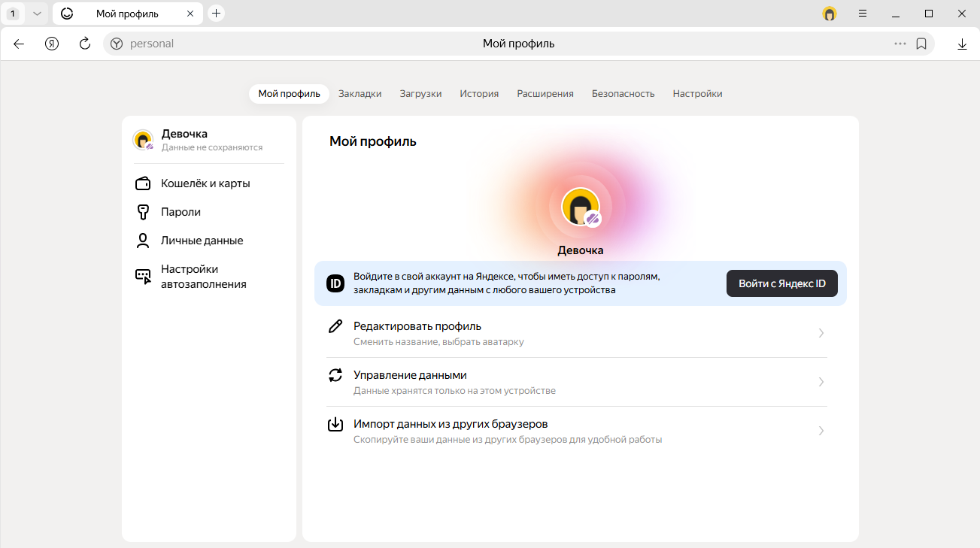Open the downloads arrow icon
This screenshot has height=548, width=980.
[962, 44]
